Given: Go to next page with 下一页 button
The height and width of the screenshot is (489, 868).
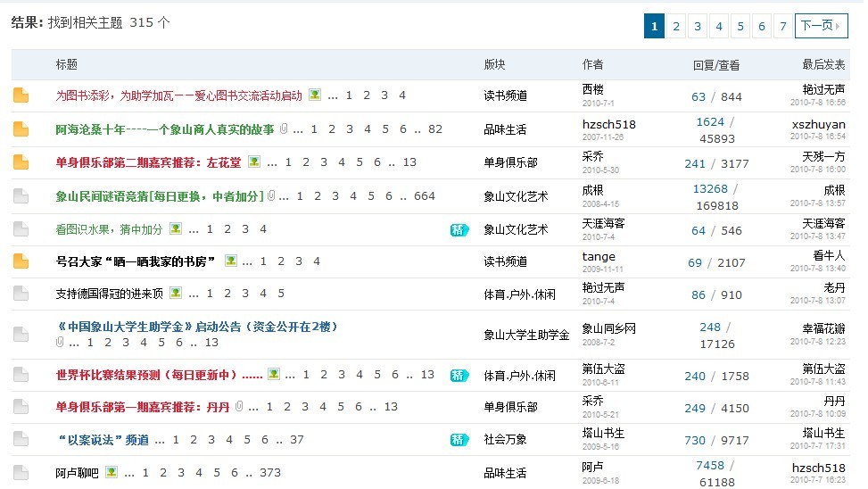Looking at the screenshot, I should coord(821,26).
